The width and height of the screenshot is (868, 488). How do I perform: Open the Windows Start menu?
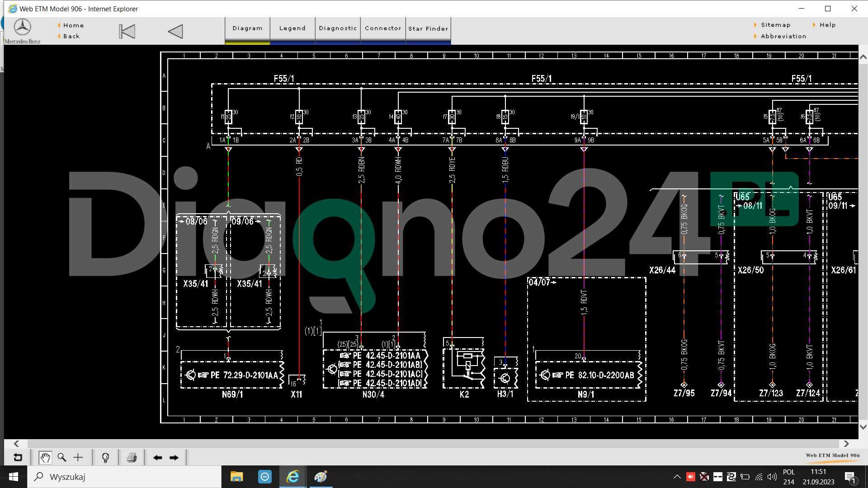pyautogui.click(x=14, y=477)
